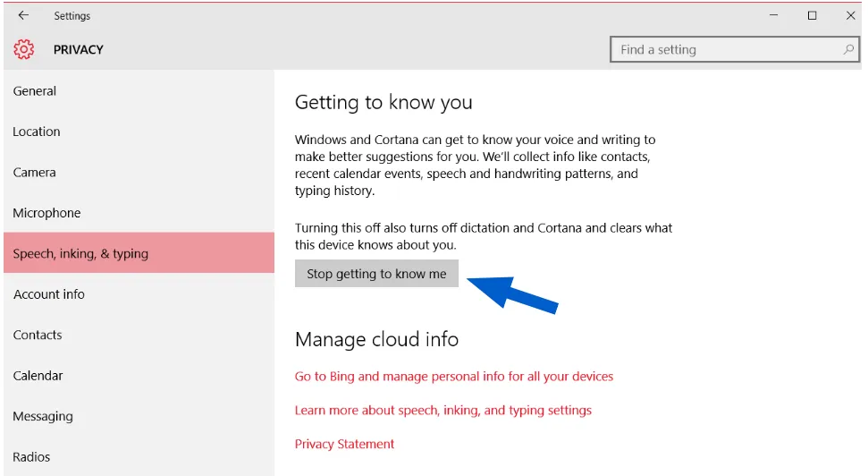868x476 pixels.
Task: Select Radios in the sidebar
Action: click(139, 456)
